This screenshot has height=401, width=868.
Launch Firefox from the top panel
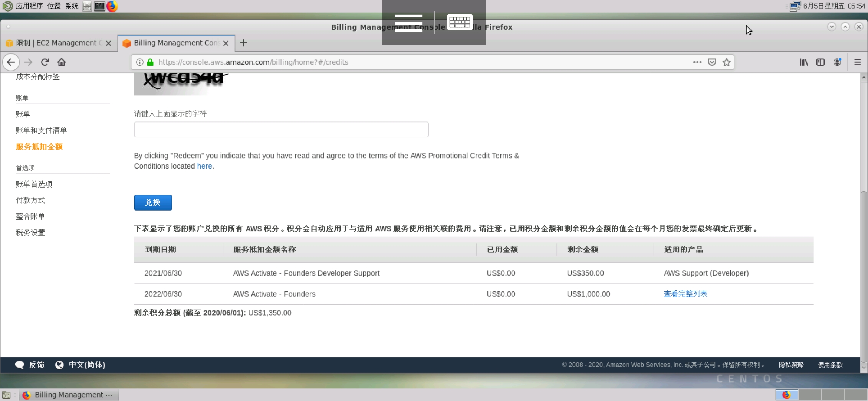[112, 6]
